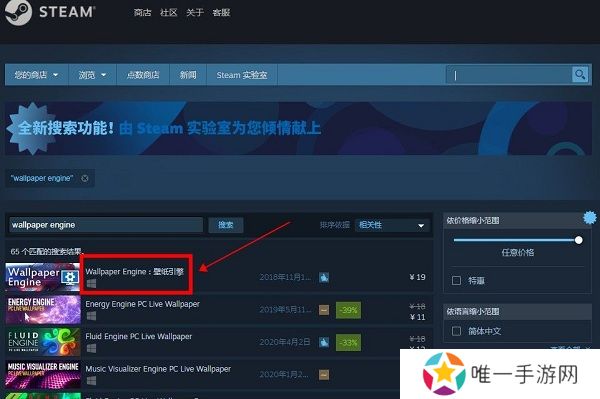Open Wallpaper Engine: 壁纸引擎 result link

tap(134, 272)
